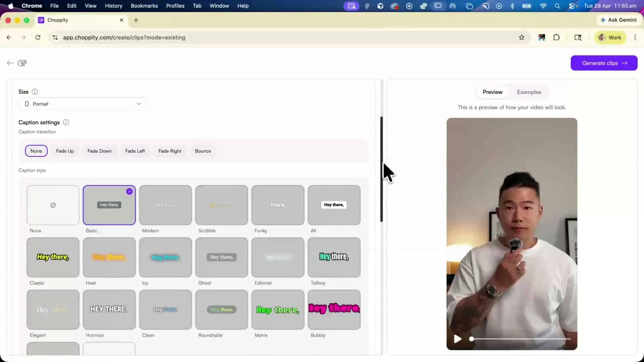
Task: Click the Ask Gemini button
Action: (619, 20)
